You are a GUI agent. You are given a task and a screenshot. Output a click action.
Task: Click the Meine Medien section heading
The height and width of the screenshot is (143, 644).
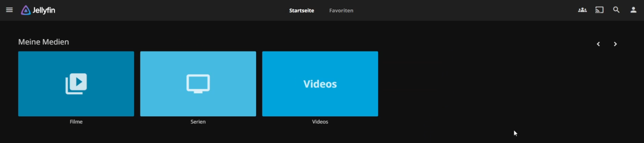[x=44, y=42]
